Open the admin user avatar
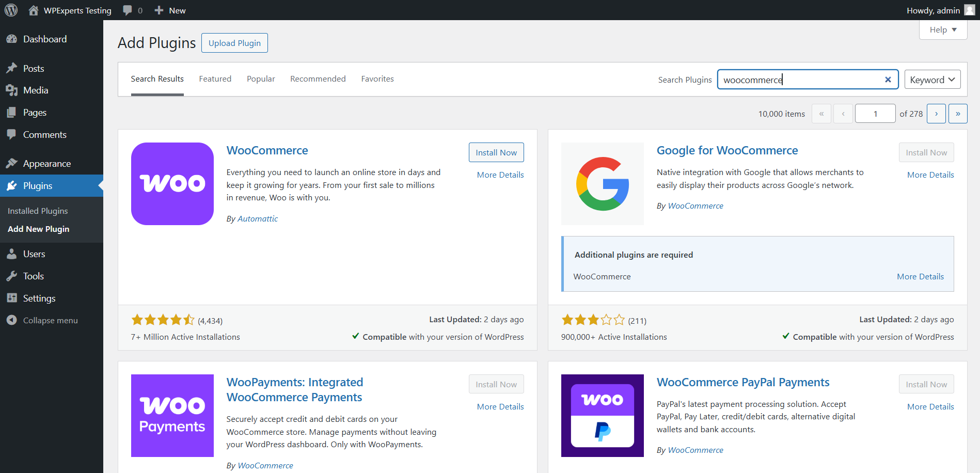This screenshot has width=980, height=473. click(970, 10)
